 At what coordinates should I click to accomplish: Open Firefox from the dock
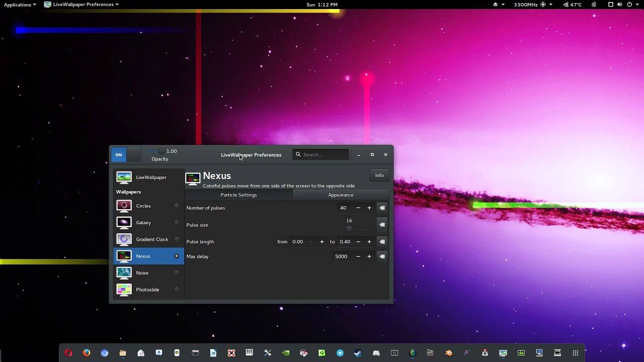pos(87,353)
